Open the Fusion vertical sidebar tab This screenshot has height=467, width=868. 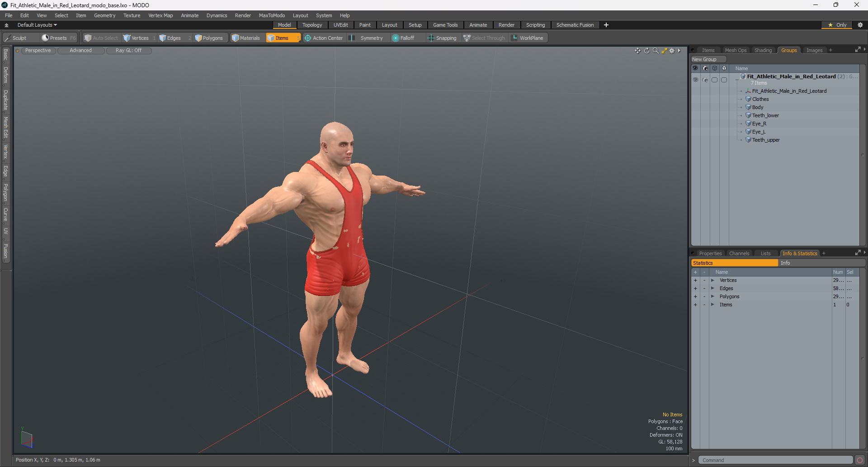pyautogui.click(x=5, y=252)
